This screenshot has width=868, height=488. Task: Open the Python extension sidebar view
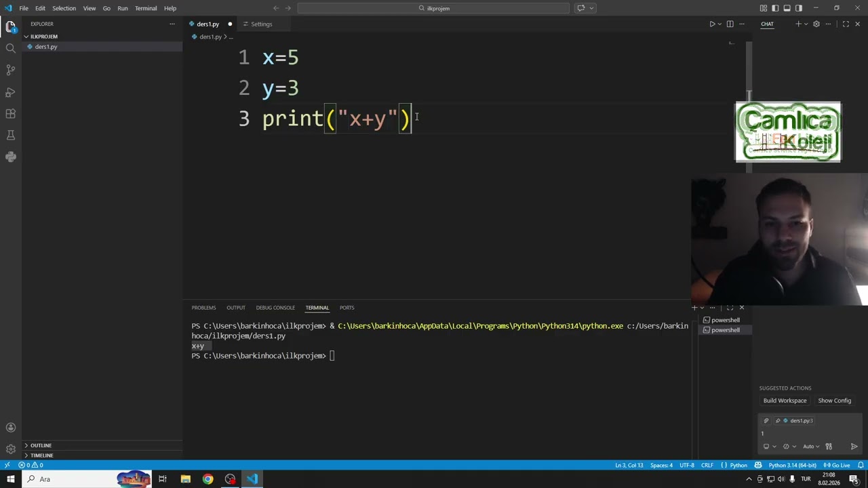coord(11,157)
